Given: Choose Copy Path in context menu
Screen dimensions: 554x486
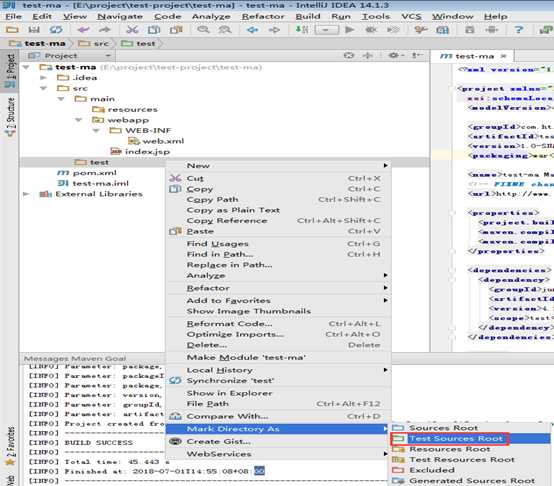Looking at the screenshot, I should 278,200.
